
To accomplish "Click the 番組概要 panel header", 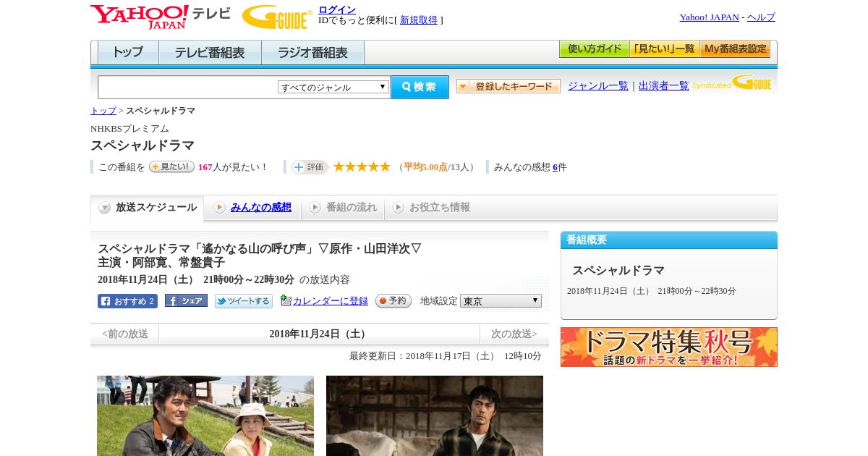I will pos(669,240).
